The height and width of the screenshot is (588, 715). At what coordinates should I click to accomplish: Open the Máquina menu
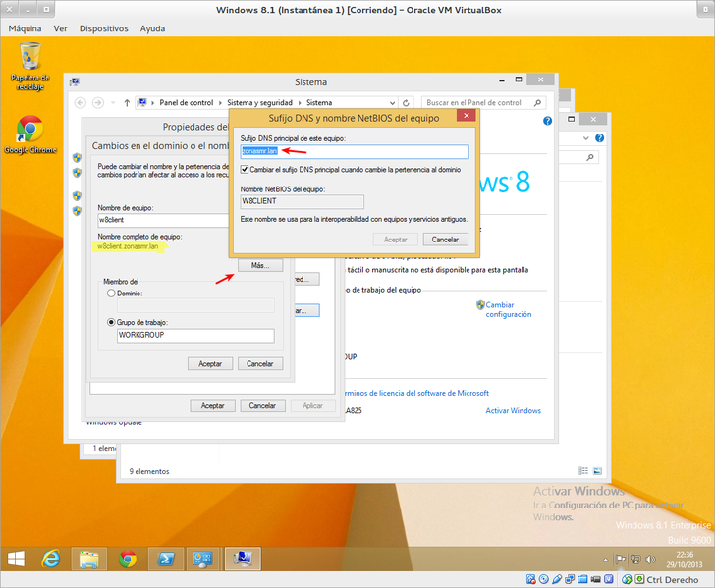pyautogui.click(x=25, y=28)
